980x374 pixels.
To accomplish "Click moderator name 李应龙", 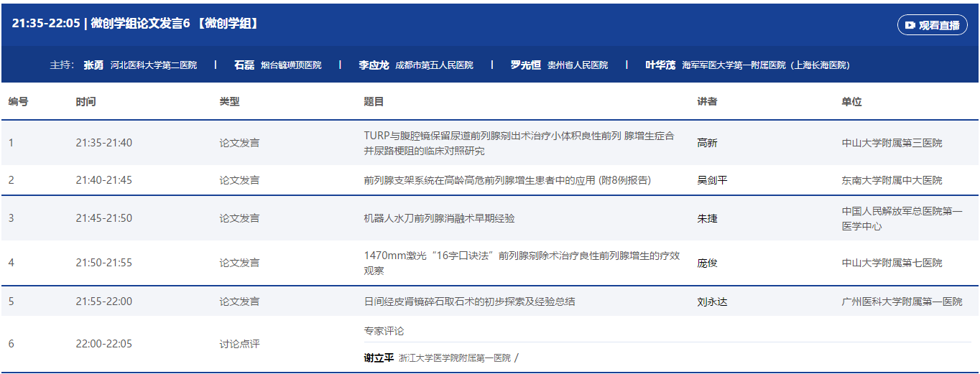I will [374, 65].
